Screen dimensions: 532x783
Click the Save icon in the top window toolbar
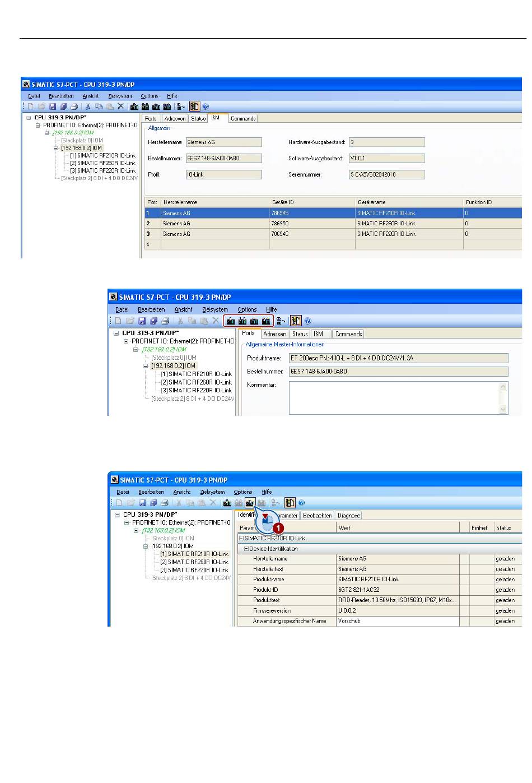[x=53, y=106]
